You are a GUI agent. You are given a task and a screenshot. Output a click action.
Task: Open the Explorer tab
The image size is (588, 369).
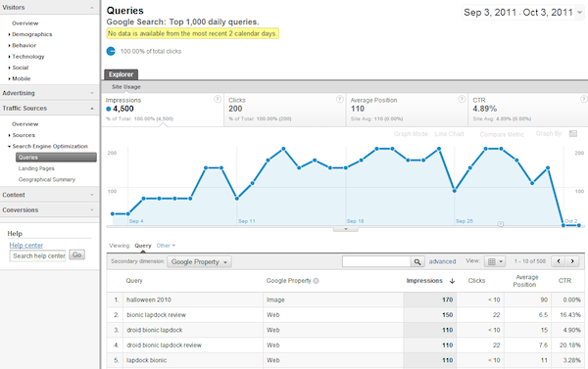[x=122, y=74]
